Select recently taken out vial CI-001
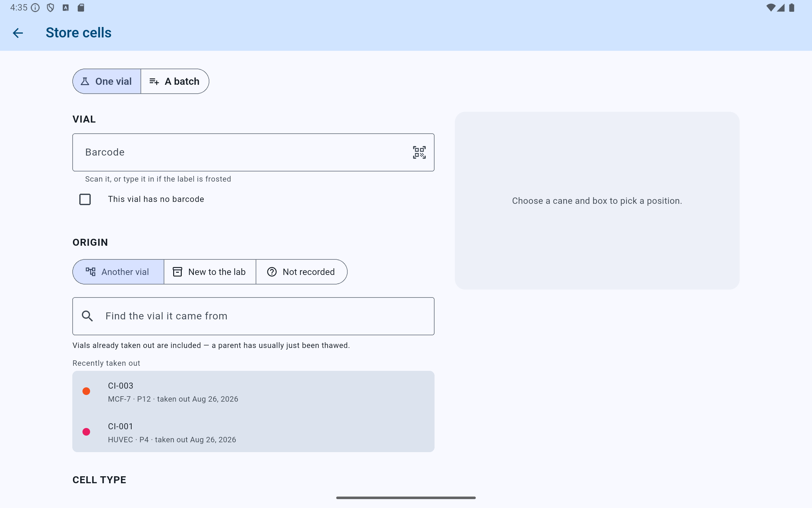 253,432
